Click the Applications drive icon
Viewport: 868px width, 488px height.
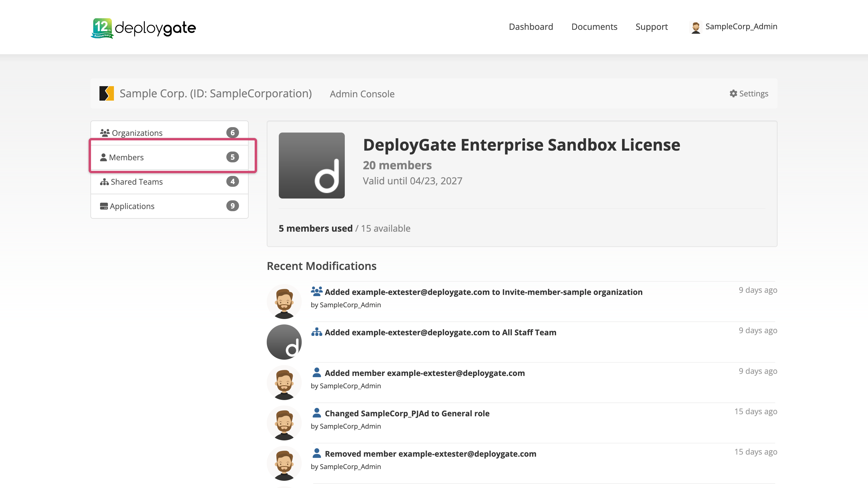pos(104,206)
